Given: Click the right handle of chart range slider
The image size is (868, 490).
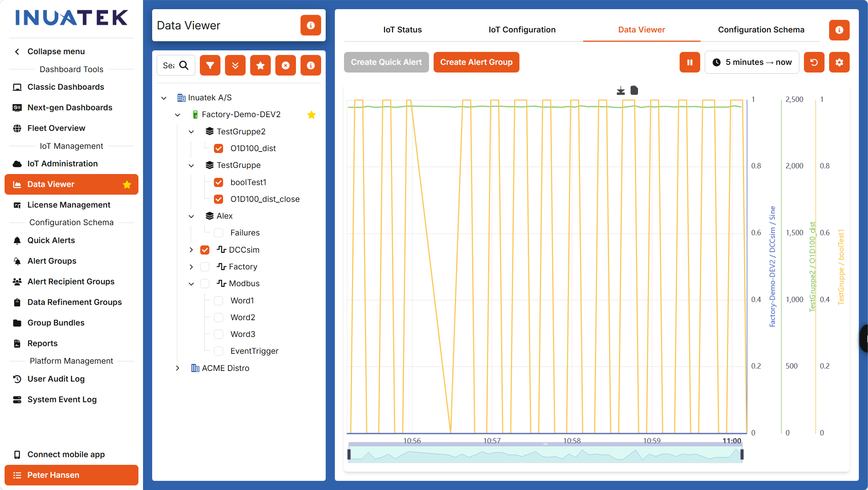Looking at the screenshot, I should (742, 455).
